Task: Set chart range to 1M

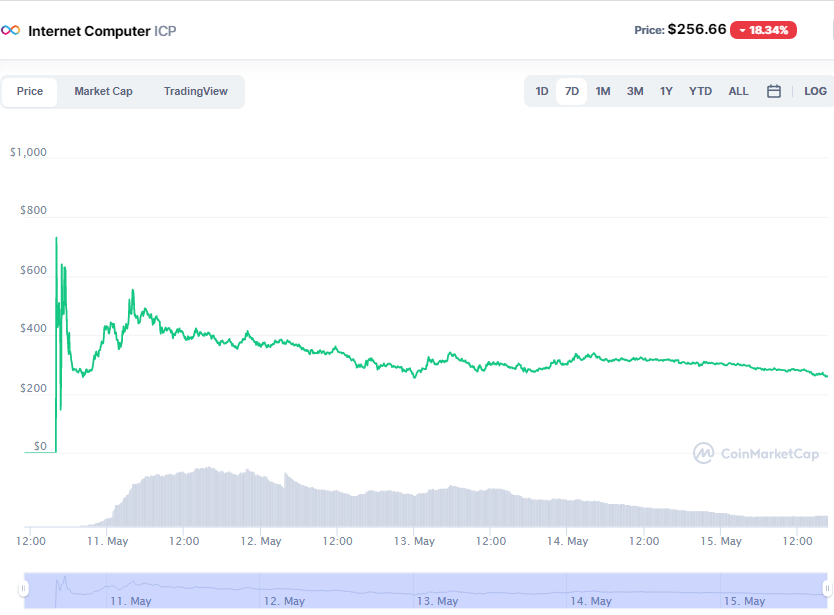Action: pyautogui.click(x=603, y=92)
